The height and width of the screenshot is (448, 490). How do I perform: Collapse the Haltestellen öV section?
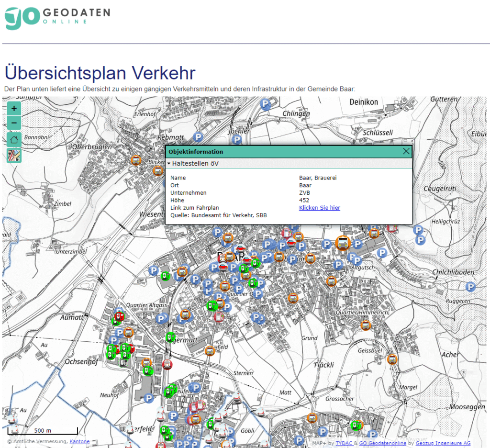point(169,164)
